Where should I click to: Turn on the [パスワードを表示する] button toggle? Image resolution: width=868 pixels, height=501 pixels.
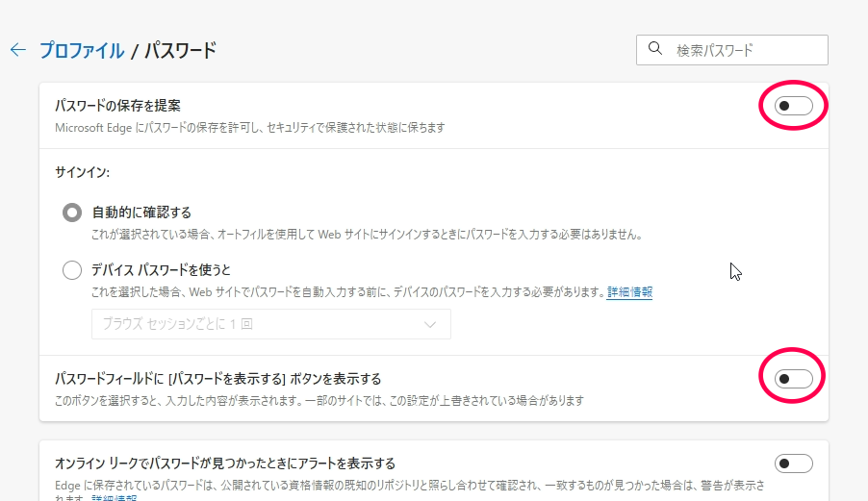[794, 379]
